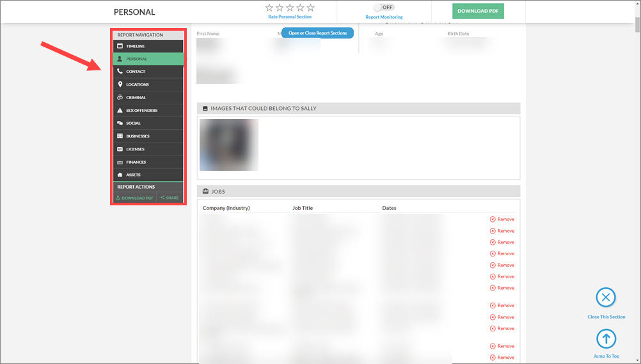641x364 pixels.
Task: Click the Licenses ID card icon
Action: pos(120,149)
